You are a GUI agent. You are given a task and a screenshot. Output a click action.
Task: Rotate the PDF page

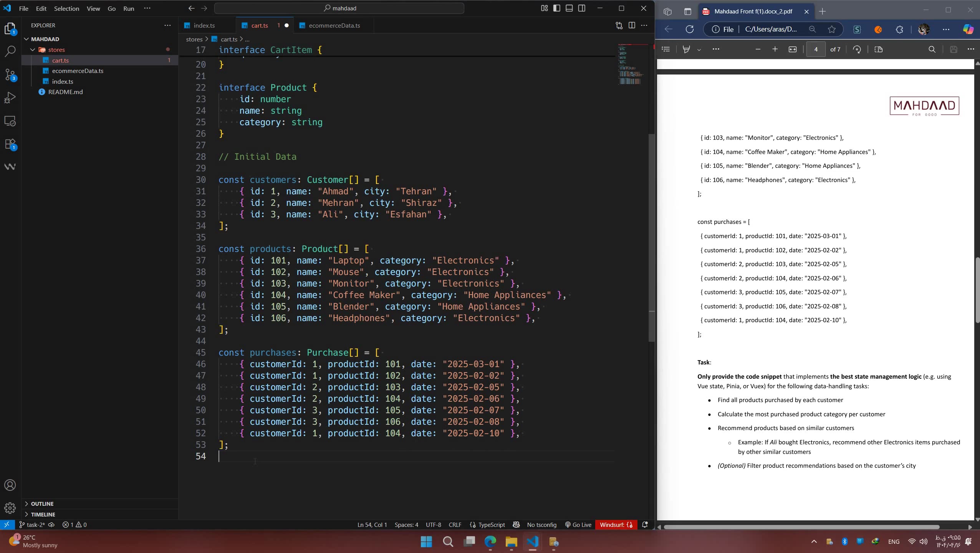coord(857,49)
